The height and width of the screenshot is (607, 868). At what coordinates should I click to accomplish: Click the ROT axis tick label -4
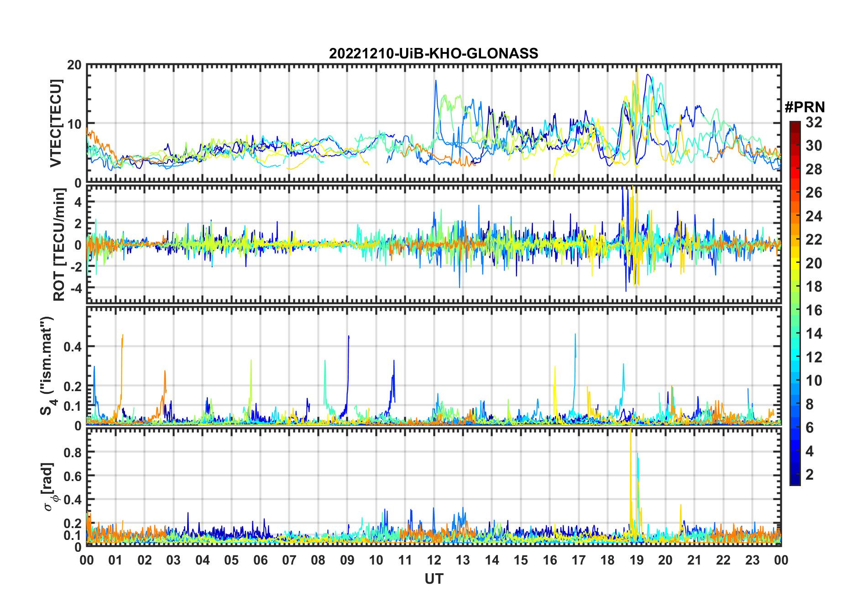[76, 288]
